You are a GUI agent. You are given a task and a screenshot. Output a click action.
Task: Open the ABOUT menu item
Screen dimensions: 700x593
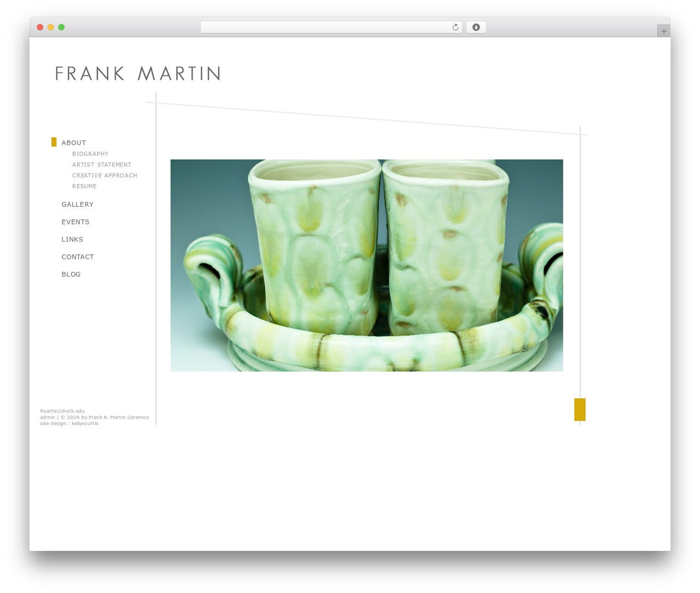click(x=74, y=143)
